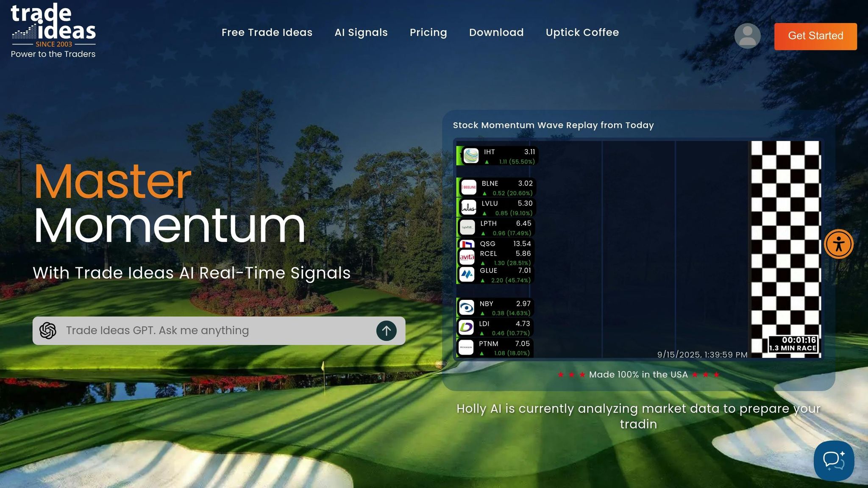
Task: Click the QSG price 13.54
Action: [522, 244]
